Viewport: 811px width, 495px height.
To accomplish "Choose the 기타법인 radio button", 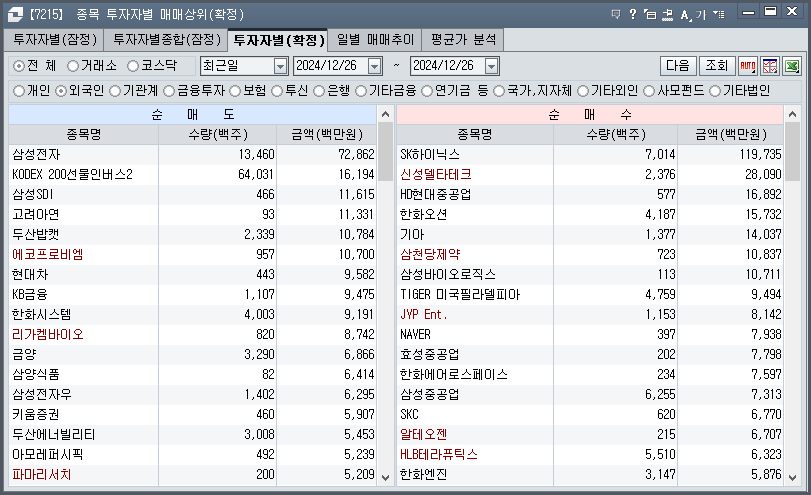I will 715,91.
